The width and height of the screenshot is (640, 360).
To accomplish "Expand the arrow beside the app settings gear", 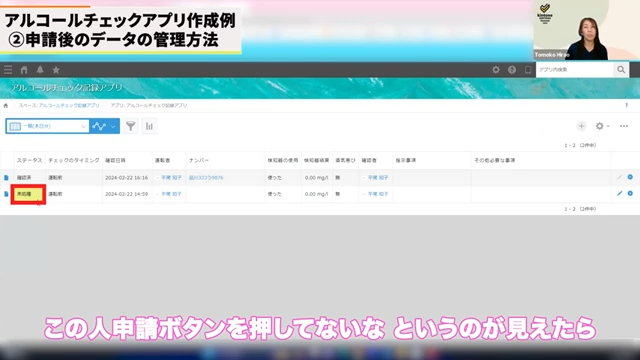I will (608, 126).
